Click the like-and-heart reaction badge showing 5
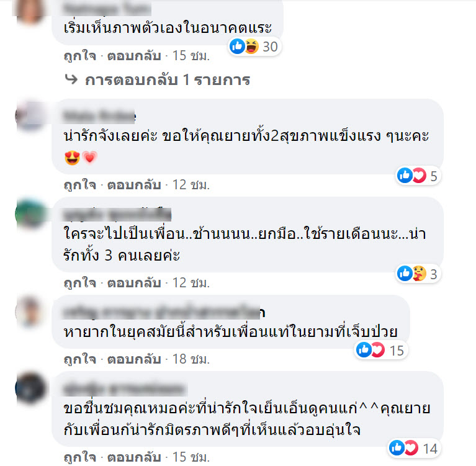The width and height of the screenshot is (476, 466). [x=418, y=176]
